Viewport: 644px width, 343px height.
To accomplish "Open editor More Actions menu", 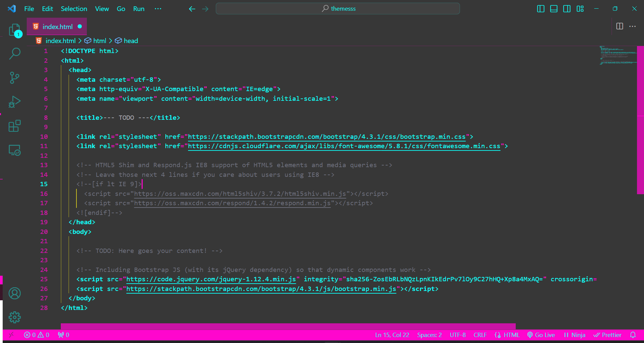I will [633, 26].
